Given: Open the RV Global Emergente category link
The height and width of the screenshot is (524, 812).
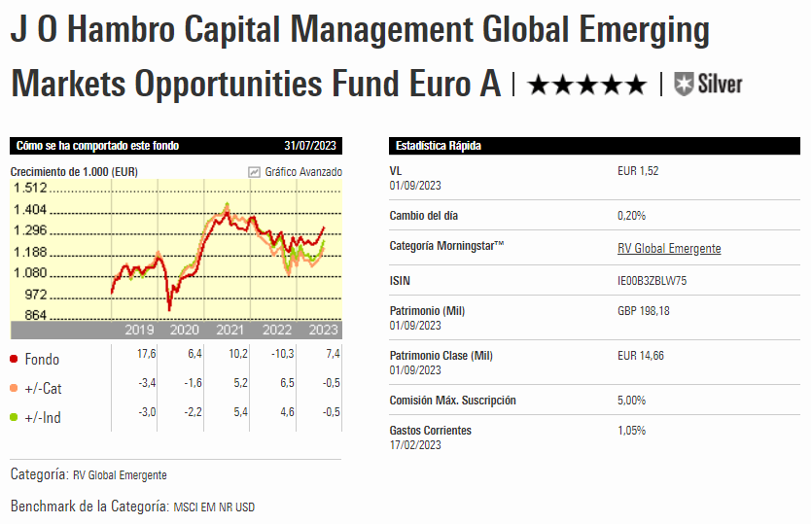Looking at the screenshot, I should point(669,249).
